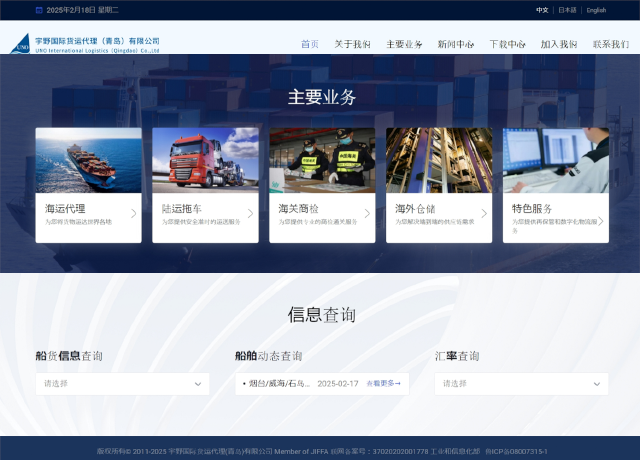Image resolution: width=640 pixels, height=460 pixels.
Task: Click the arrow on the 特色服务 card
Action: [601, 213]
